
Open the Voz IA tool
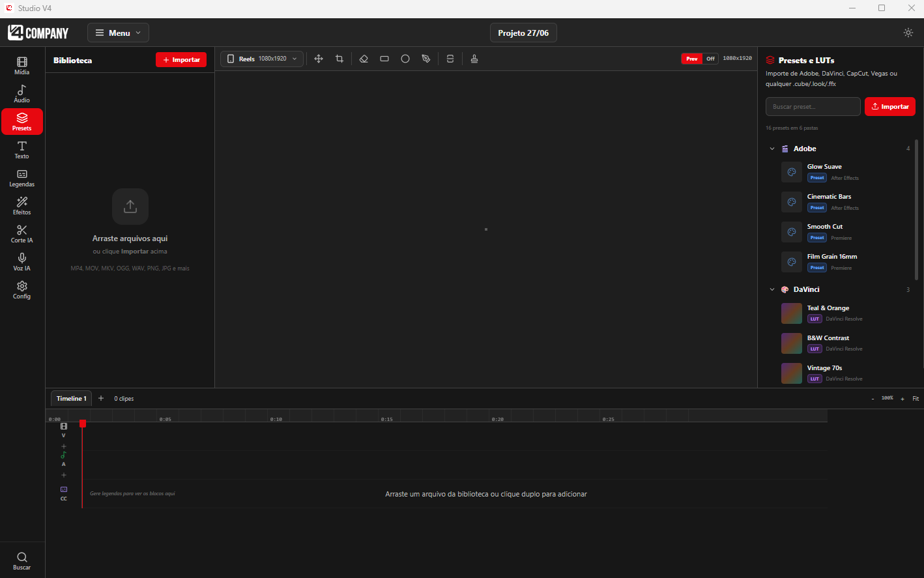coord(22,262)
